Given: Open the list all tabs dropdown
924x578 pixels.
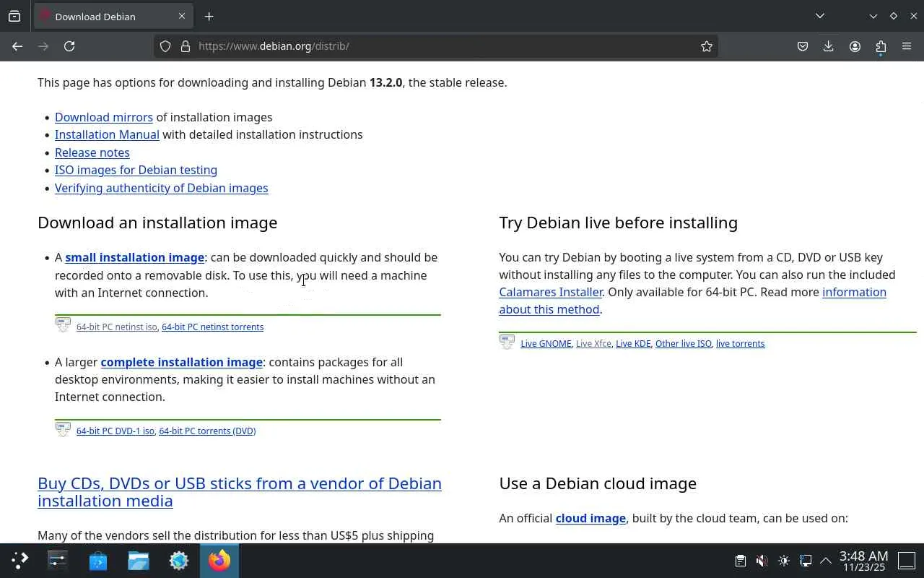Looking at the screenshot, I should [x=820, y=16].
